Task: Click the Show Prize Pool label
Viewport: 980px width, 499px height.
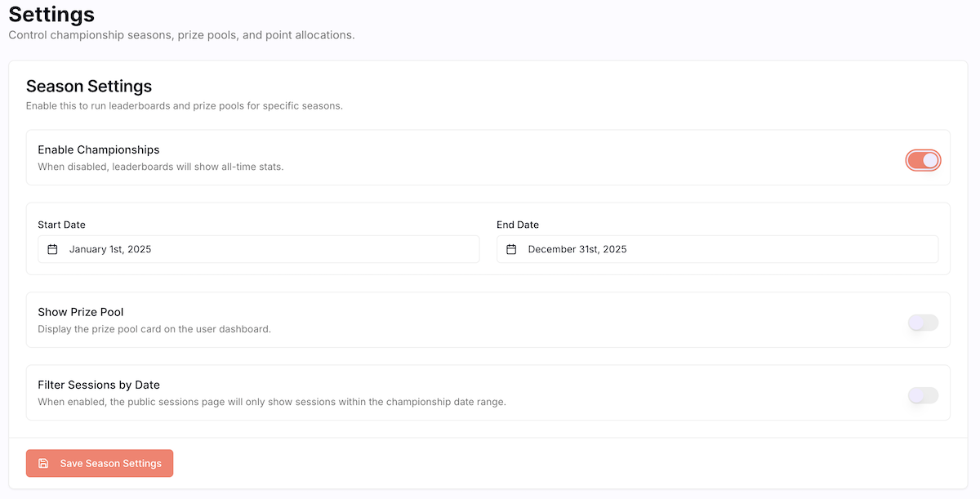Action: pyautogui.click(x=81, y=312)
